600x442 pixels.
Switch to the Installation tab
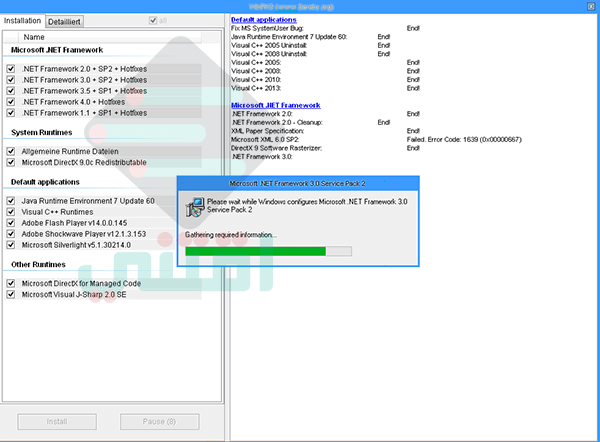[x=22, y=21]
